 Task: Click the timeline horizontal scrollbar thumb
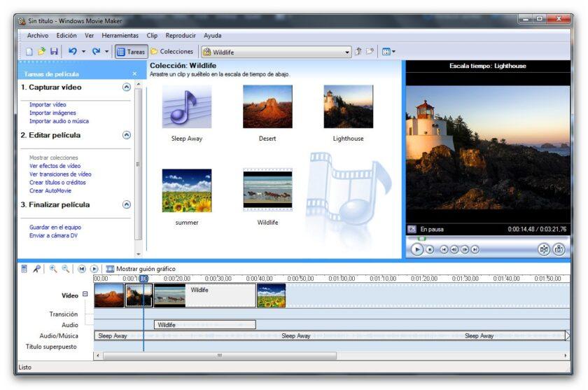pos(220,356)
